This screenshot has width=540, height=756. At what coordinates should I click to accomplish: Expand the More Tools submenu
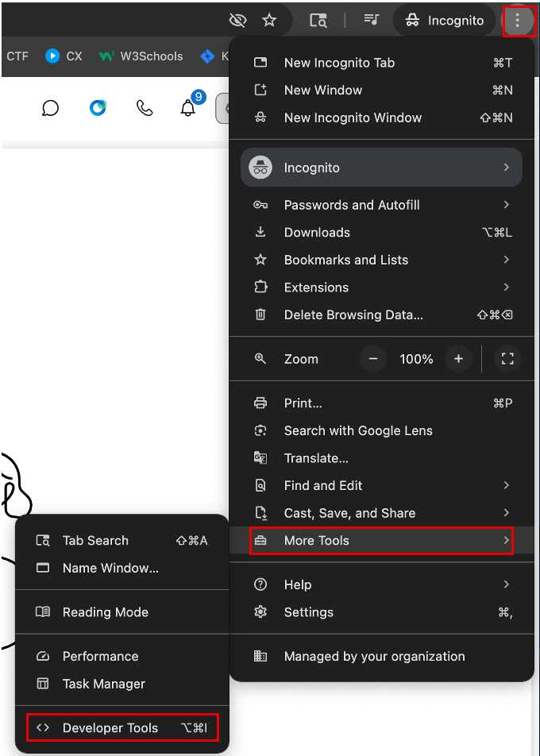pos(381,541)
